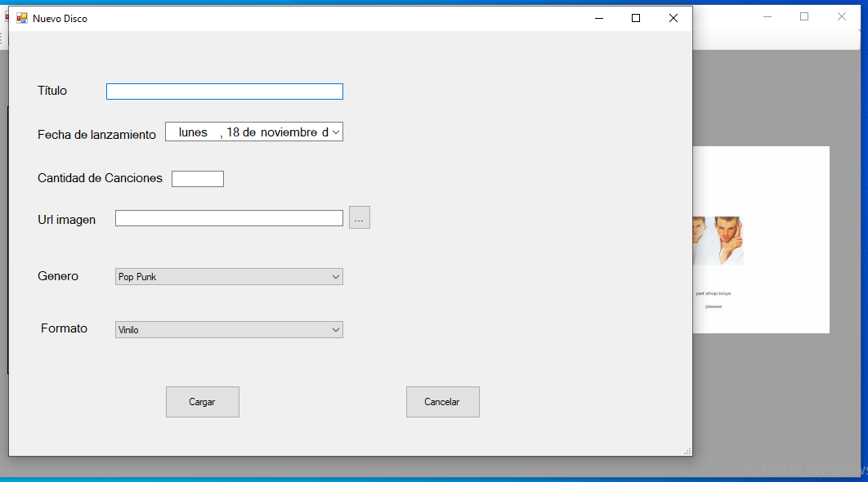
Task: Close the background main window
Action: (842, 16)
